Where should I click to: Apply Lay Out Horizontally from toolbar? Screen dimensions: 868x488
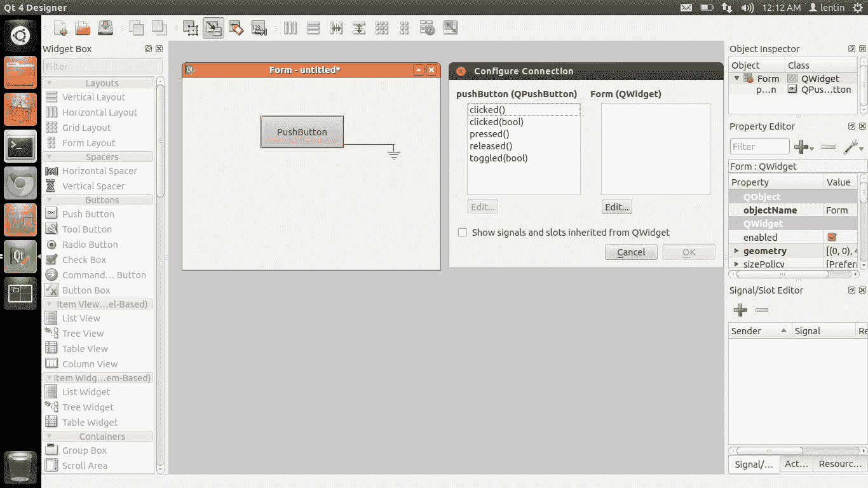click(x=290, y=28)
